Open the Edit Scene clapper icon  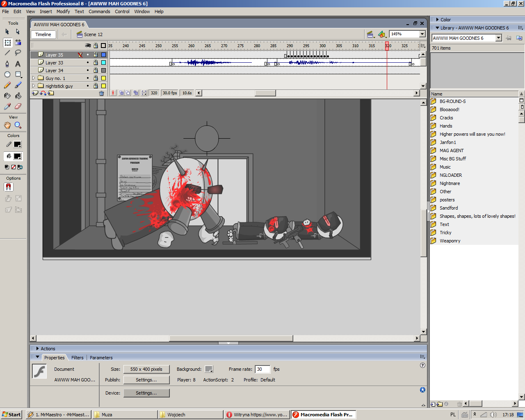371,34
